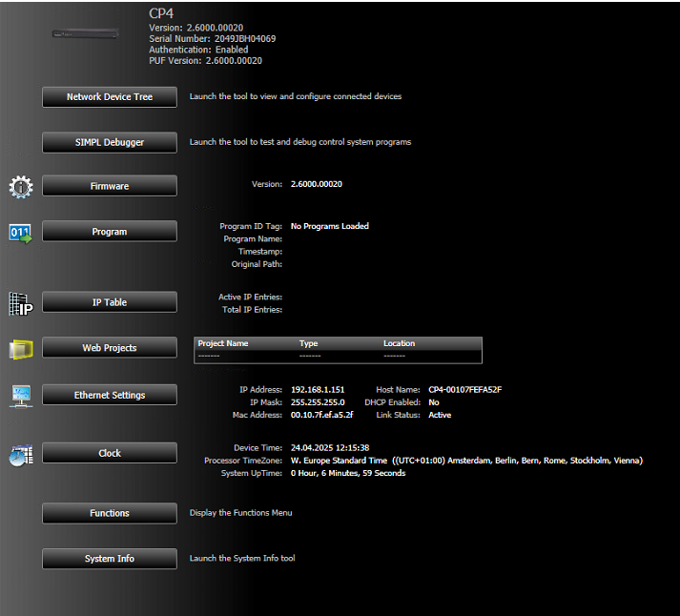Open the IP Table button

pyautogui.click(x=110, y=302)
